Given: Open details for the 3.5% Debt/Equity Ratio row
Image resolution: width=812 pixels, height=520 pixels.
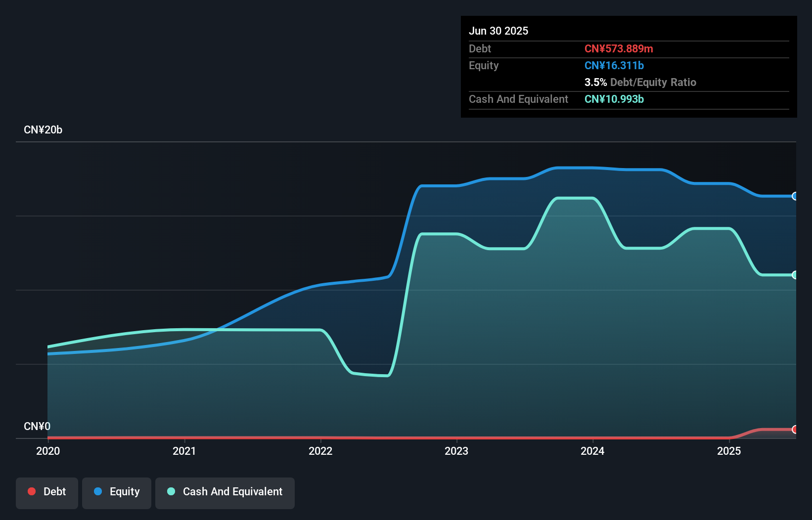Looking at the screenshot, I should (x=641, y=82).
